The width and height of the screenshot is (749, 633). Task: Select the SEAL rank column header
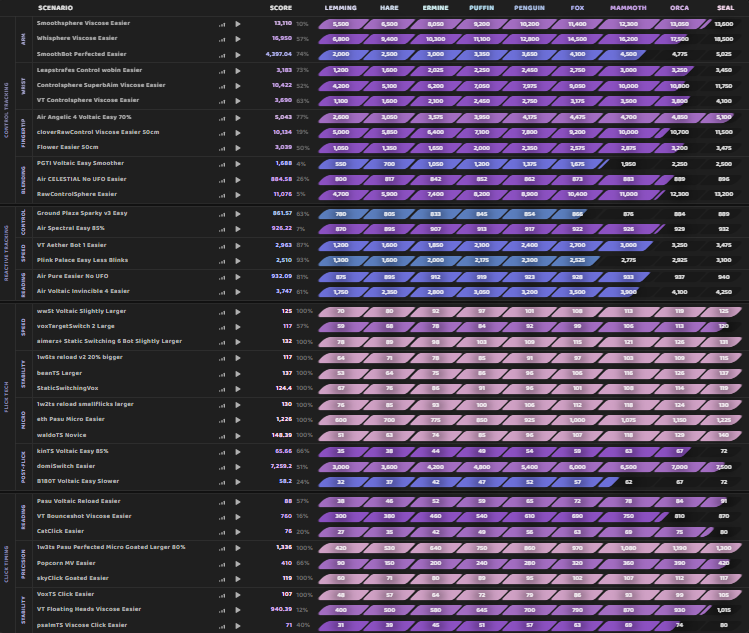(x=725, y=8)
